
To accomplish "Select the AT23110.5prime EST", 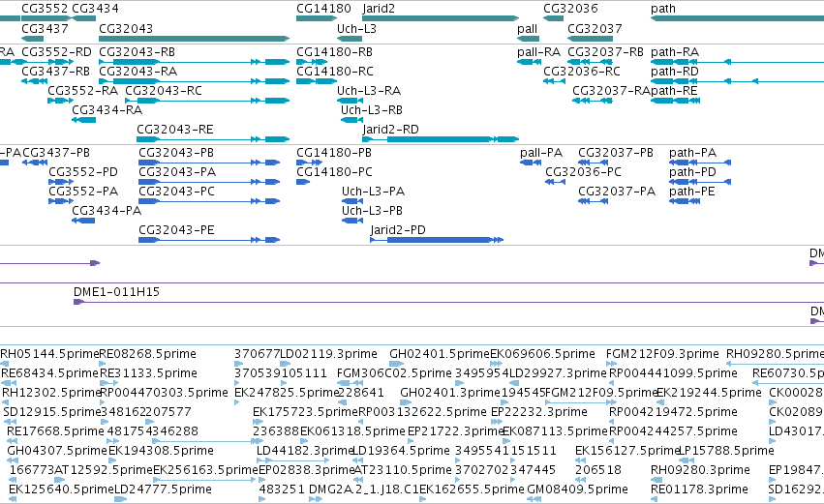I will [x=403, y=470].
